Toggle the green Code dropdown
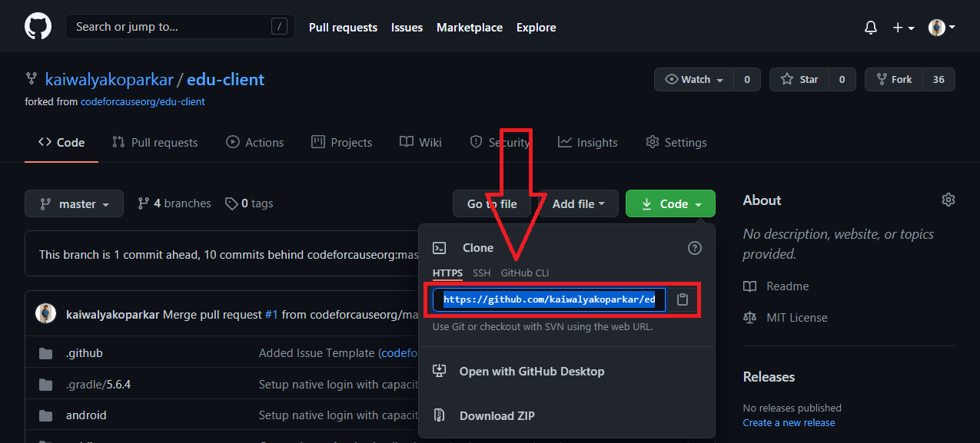 coord(670,203)
